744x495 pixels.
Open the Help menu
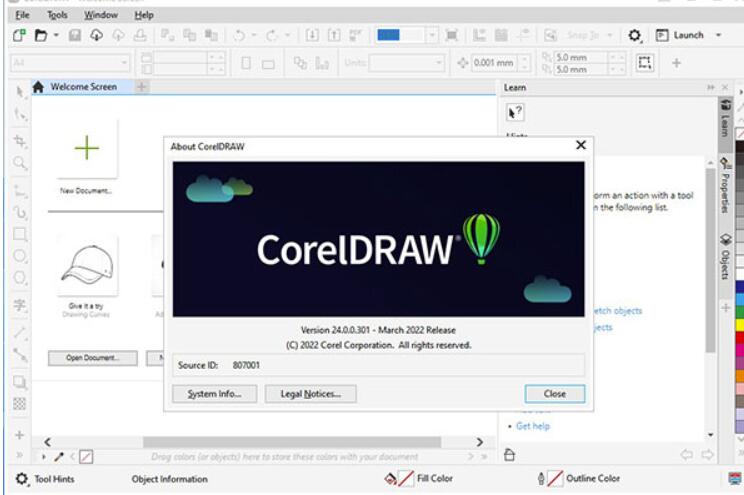coord(144,15)
